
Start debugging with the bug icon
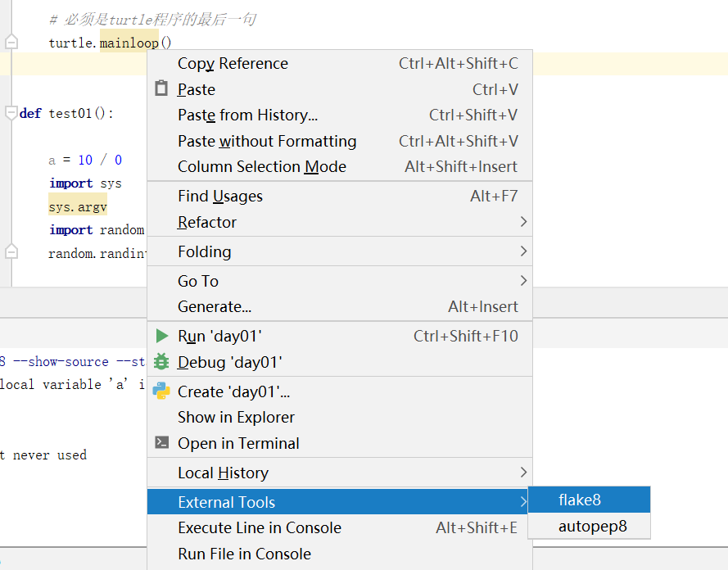click(161, 362)
